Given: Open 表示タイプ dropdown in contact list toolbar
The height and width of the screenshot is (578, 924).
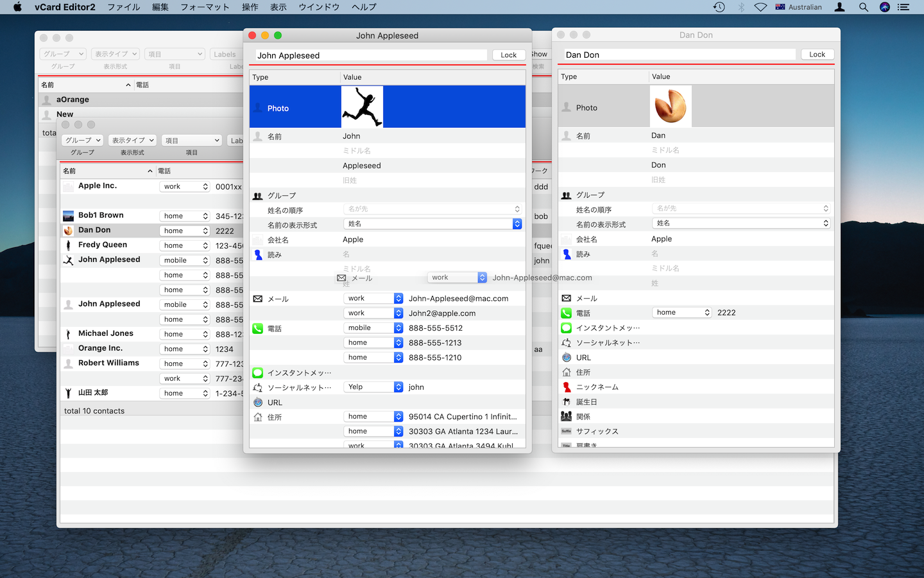Looking at the screenshot, I should [133, 140].
